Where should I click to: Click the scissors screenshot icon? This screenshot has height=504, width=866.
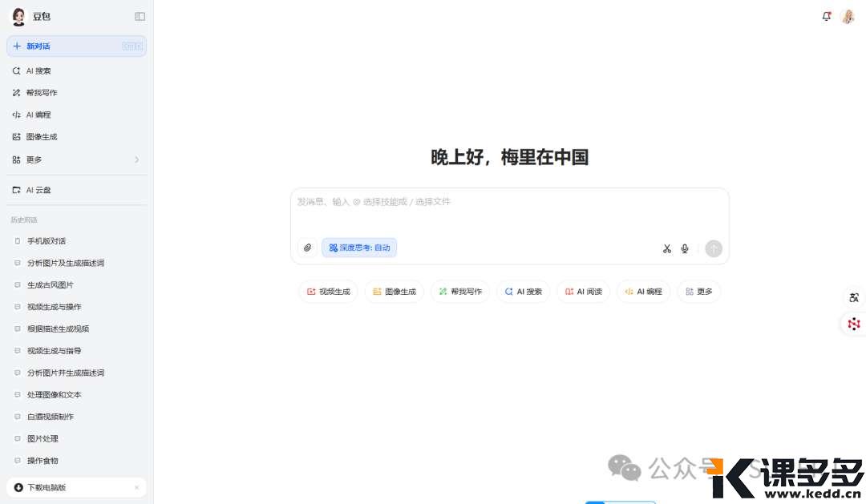pos(666,248)
